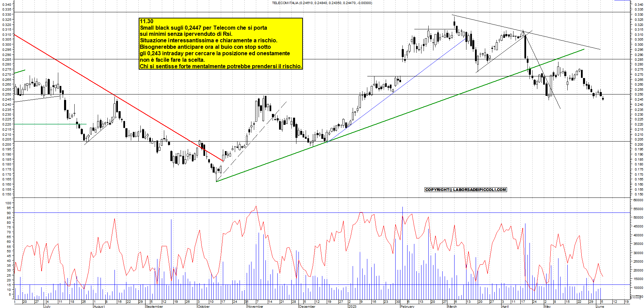Click the 30000 volume scale label
Screen dimensions: 644x308
click(x=638, y=253)
